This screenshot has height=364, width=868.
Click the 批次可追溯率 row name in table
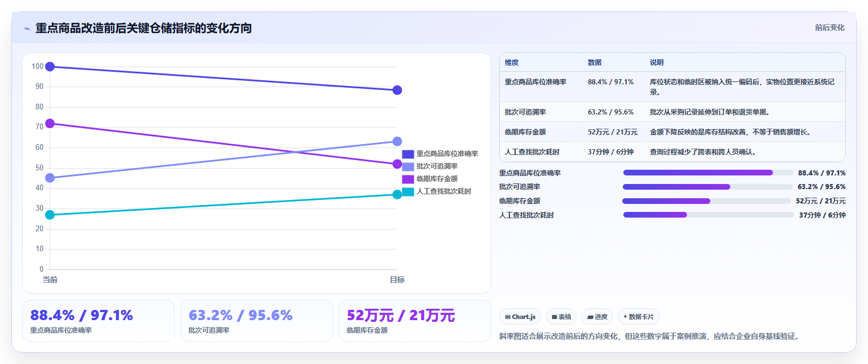525,112
